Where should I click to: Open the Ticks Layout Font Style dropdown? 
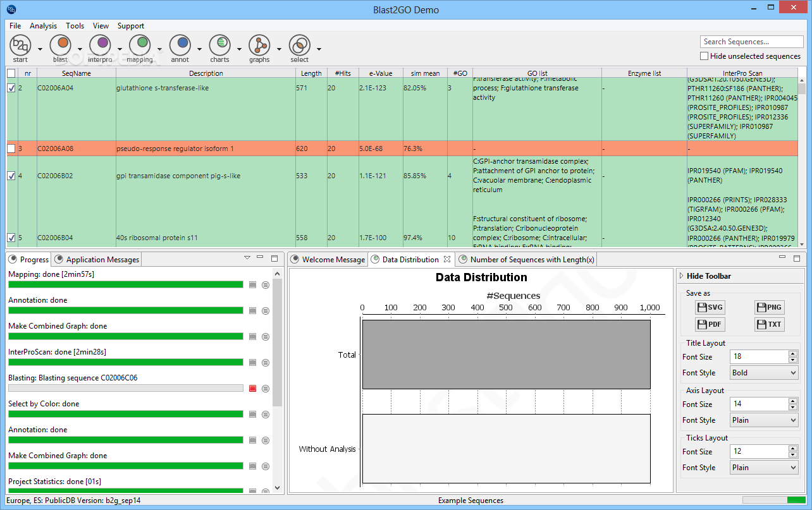pos(764,468)
